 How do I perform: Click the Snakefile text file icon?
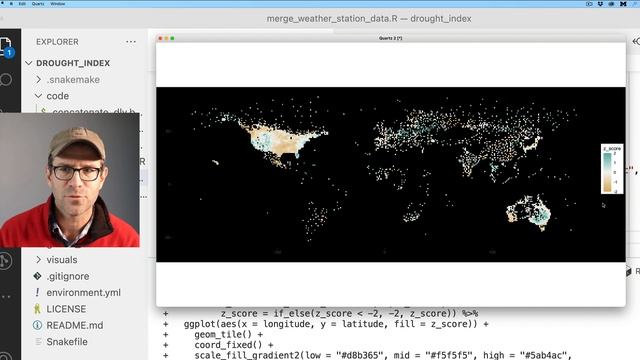pyautogui.click(x=38, y=342)
